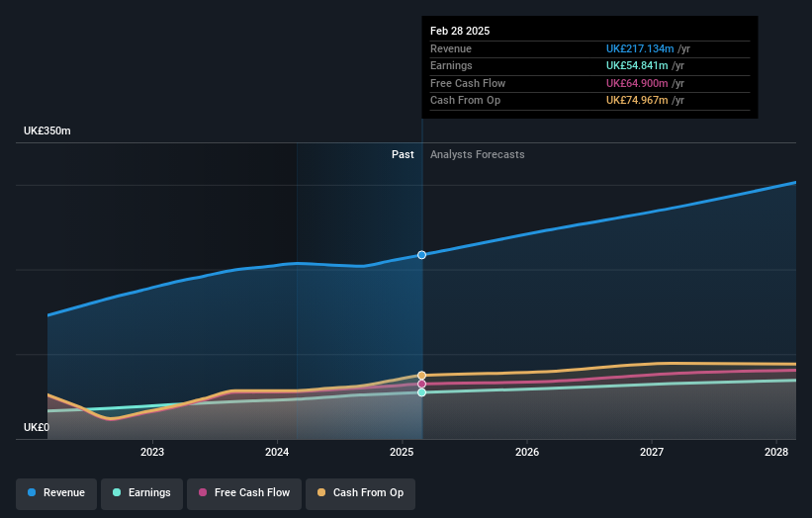812x518 pixels.
Task: Toggle the Cash From Op legend button
Action: [x=360, y=493]
